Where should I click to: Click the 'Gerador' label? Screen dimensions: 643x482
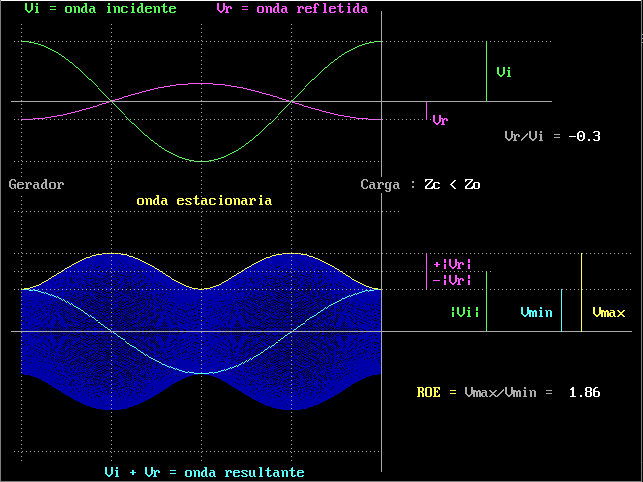(x=36, y=185)
